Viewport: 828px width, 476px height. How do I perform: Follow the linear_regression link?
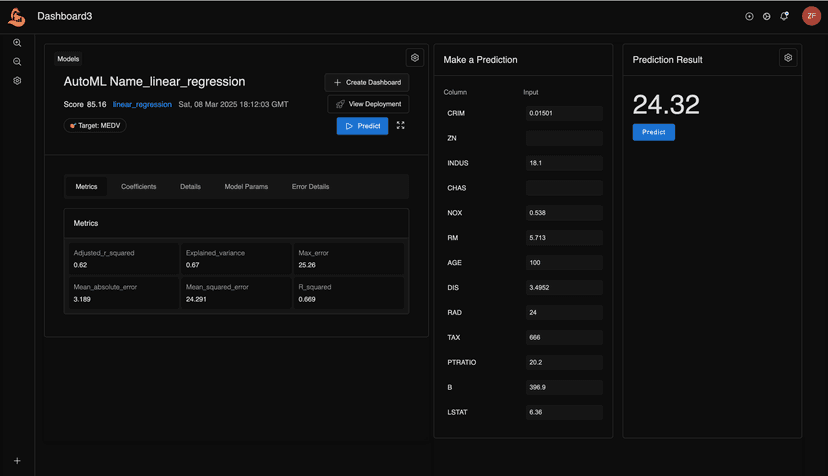click(x=142, y=104)
